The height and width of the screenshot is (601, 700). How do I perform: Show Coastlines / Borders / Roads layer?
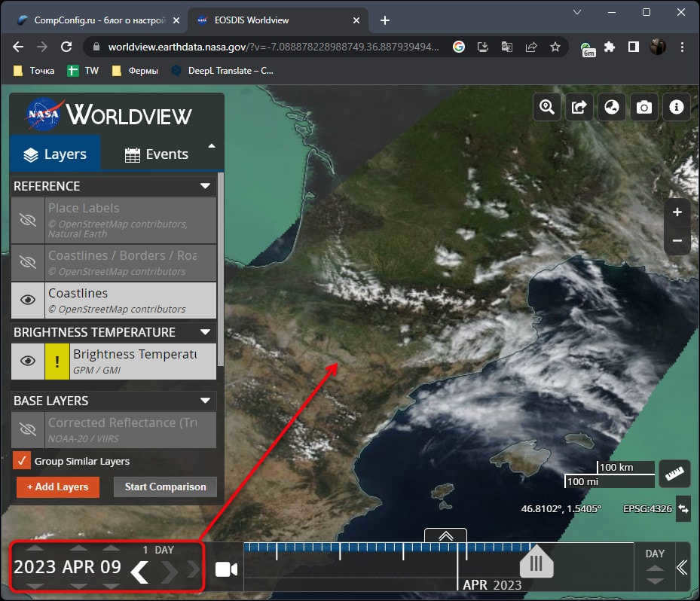[28, 262]
